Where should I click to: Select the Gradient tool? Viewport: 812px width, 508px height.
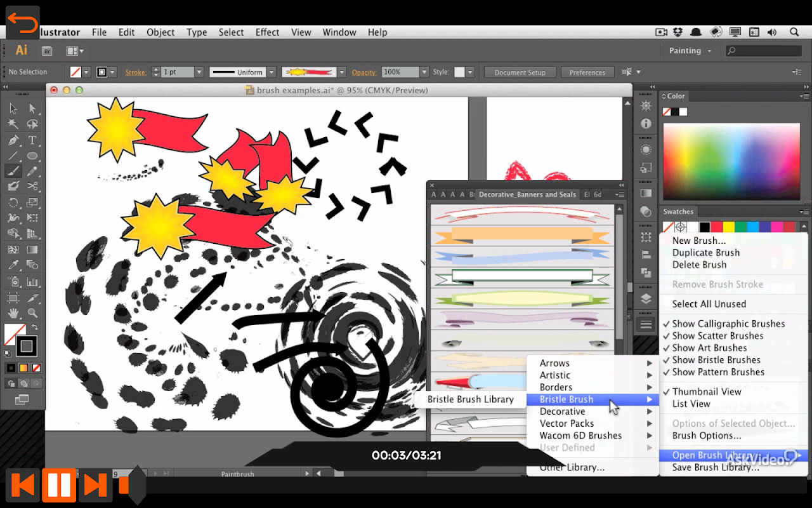point(32,250)
